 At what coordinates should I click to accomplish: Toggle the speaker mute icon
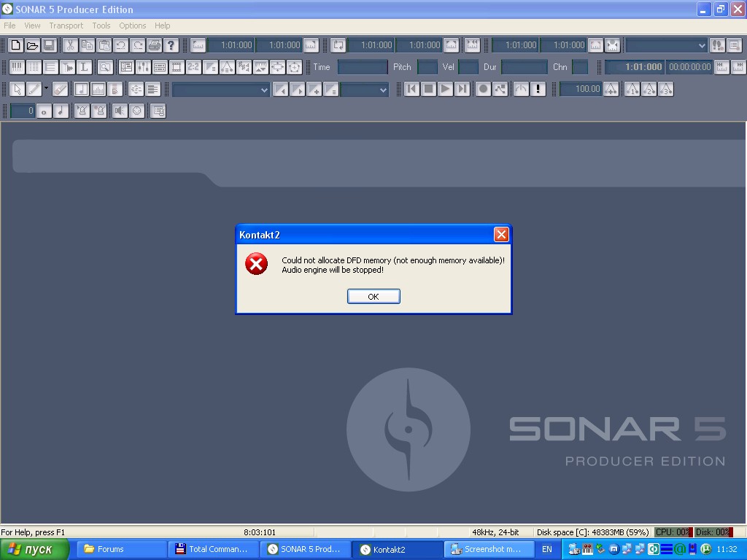point(120,111)
